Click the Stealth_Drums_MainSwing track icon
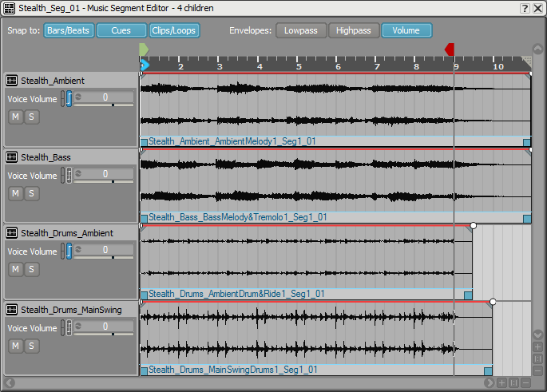Screen dimensions: 547x392 [11, 310]
